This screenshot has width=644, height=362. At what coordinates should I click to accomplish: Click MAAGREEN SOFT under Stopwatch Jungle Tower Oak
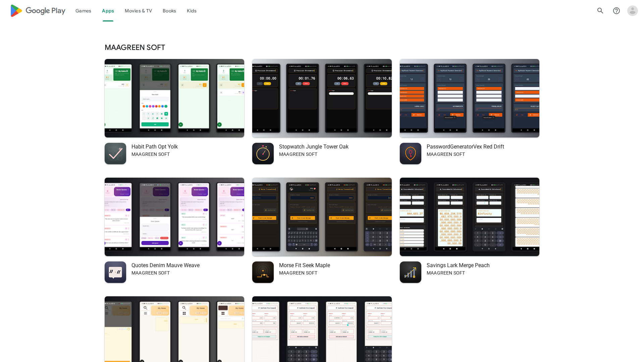(298, 155)
